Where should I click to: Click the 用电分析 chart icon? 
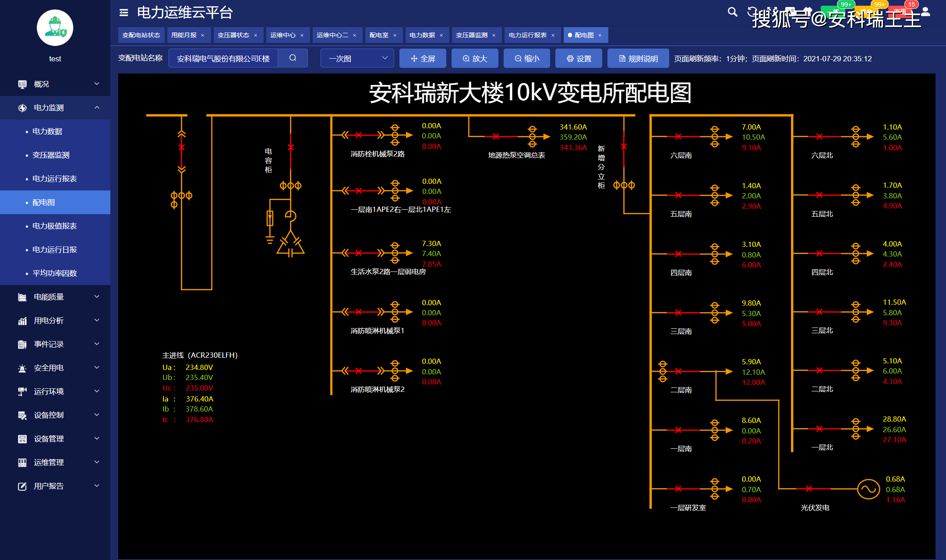click(x=22, y=321)
